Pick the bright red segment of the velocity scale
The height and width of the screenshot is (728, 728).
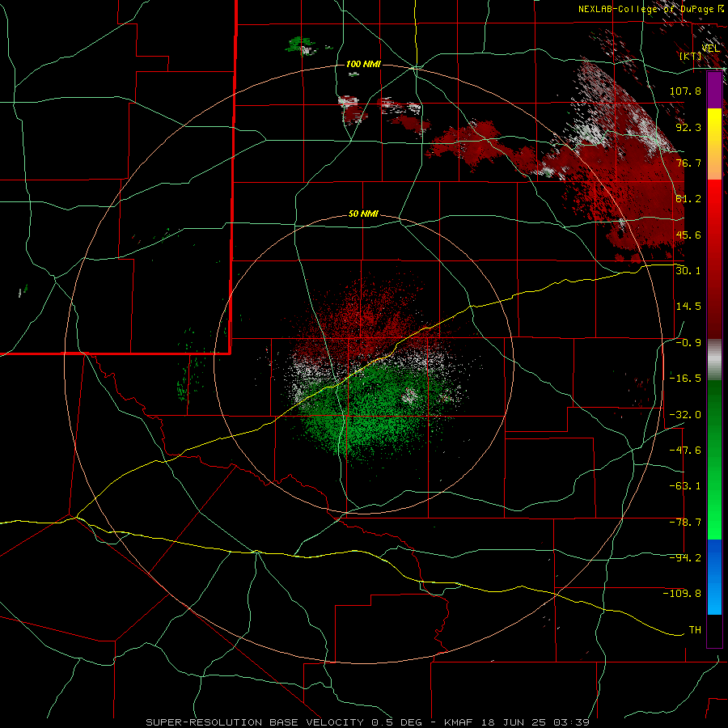click(714, 198)
